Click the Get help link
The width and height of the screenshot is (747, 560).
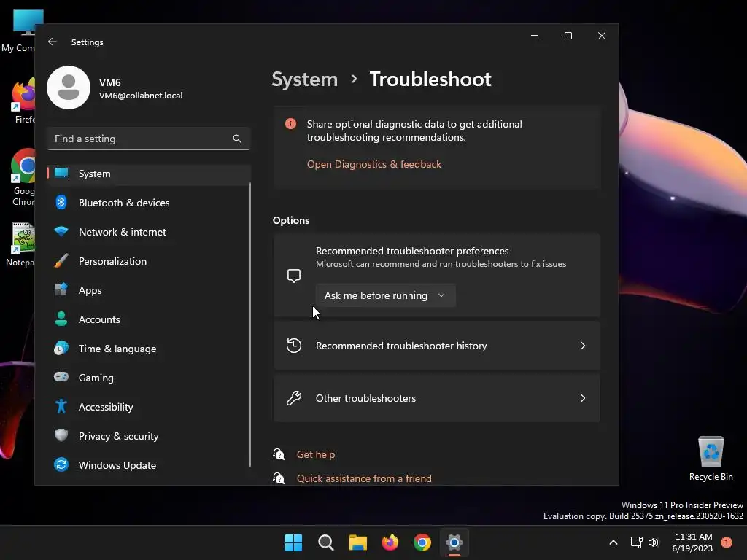click(x=315, y=455)
